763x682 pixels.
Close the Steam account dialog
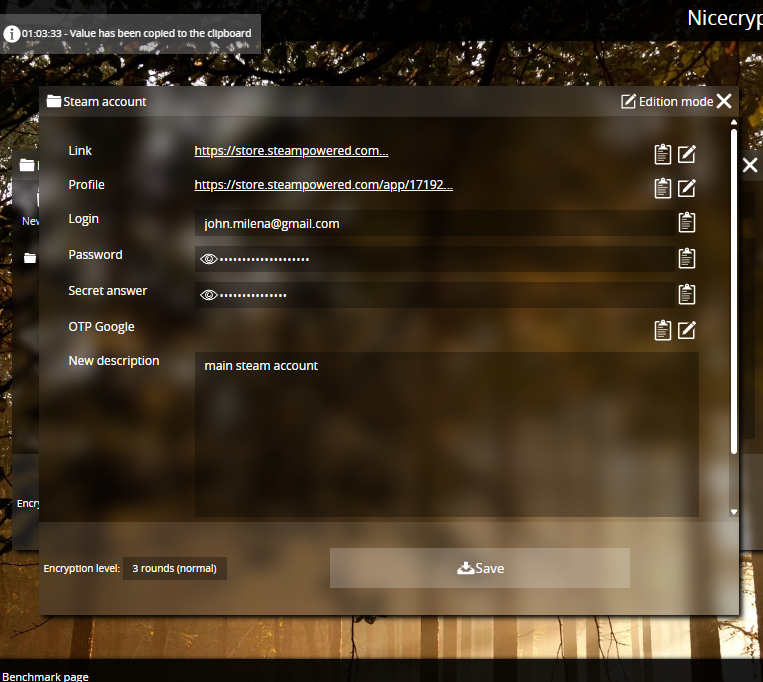[x=724, y=101]
